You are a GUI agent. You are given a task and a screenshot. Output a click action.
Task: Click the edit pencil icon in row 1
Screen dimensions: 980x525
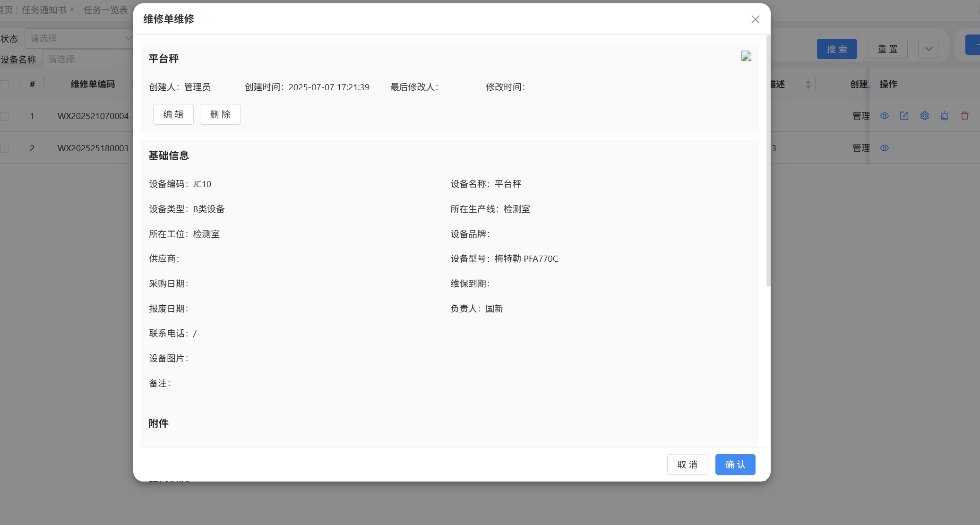pos(904,116)
